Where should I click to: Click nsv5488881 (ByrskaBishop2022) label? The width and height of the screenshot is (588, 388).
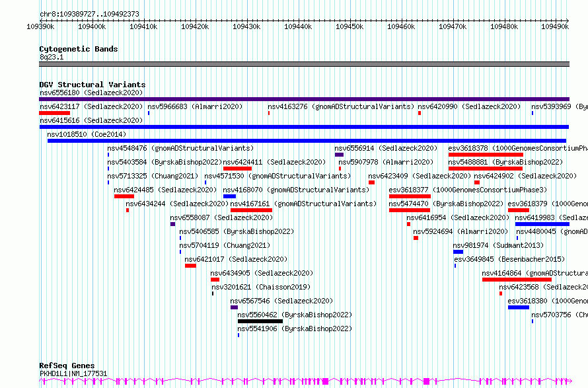point(505,162)
